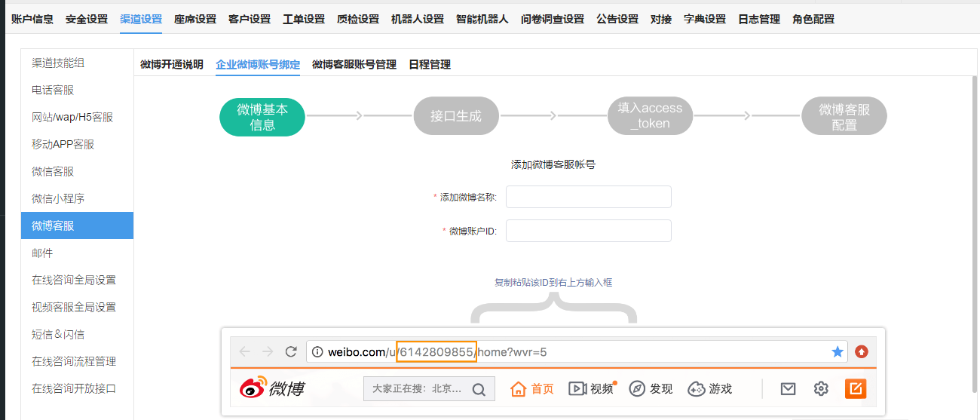Click the 填入access_token step bubble
The image size is (980, 420).
point(650,116)
